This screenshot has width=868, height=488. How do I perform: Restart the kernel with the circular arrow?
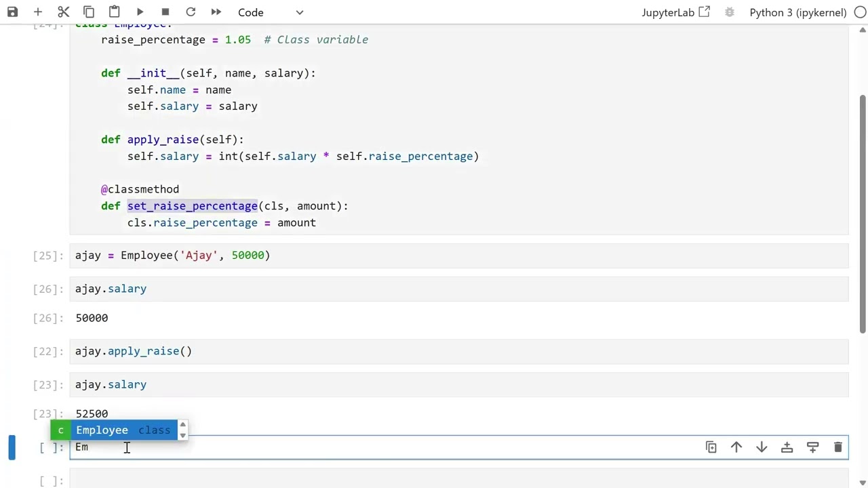click(191, 12)
